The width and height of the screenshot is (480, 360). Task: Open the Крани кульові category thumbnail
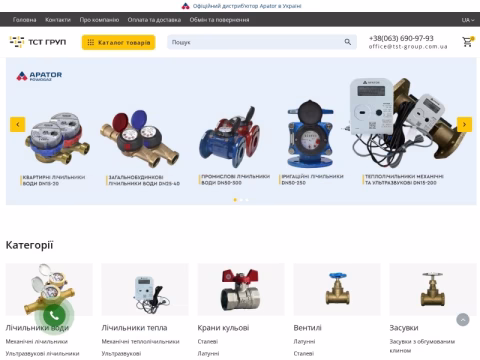pos(241,289)
